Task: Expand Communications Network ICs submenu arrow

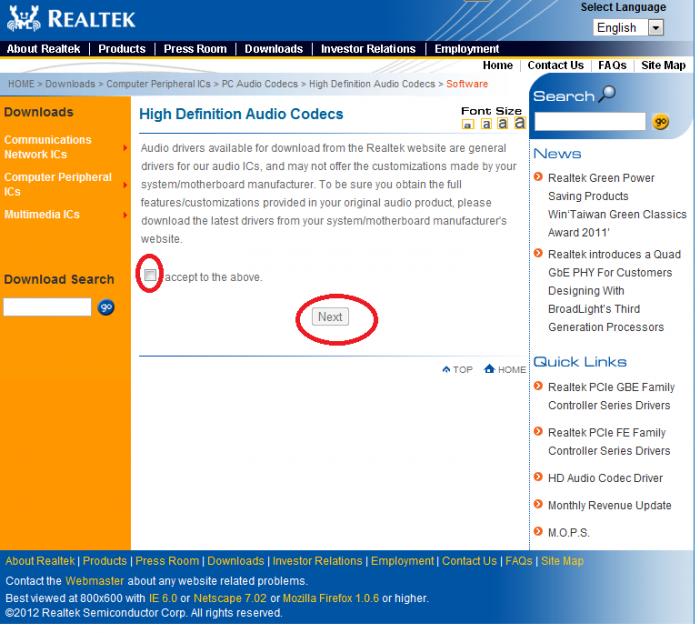Action: 125,147
